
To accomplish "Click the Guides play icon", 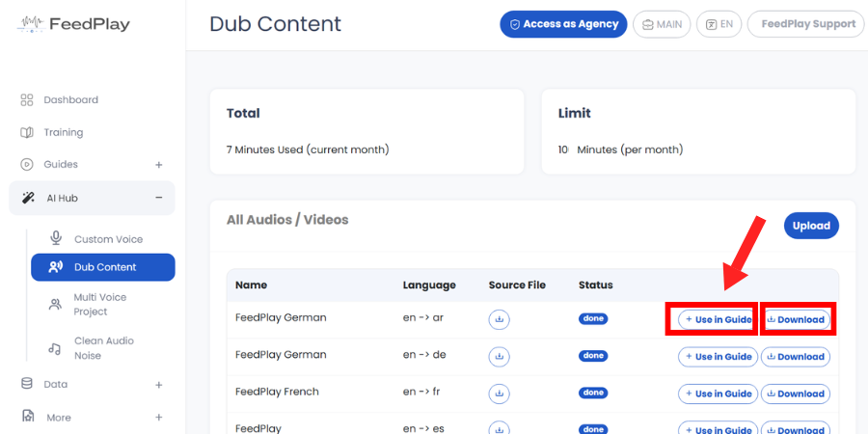I will [x=27, y=164].
